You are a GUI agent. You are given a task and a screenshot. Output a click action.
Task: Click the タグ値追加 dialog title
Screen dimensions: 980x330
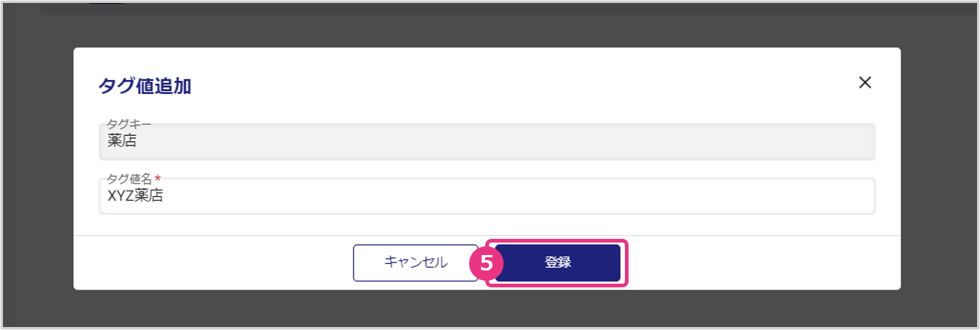click(x=145, y=86)
